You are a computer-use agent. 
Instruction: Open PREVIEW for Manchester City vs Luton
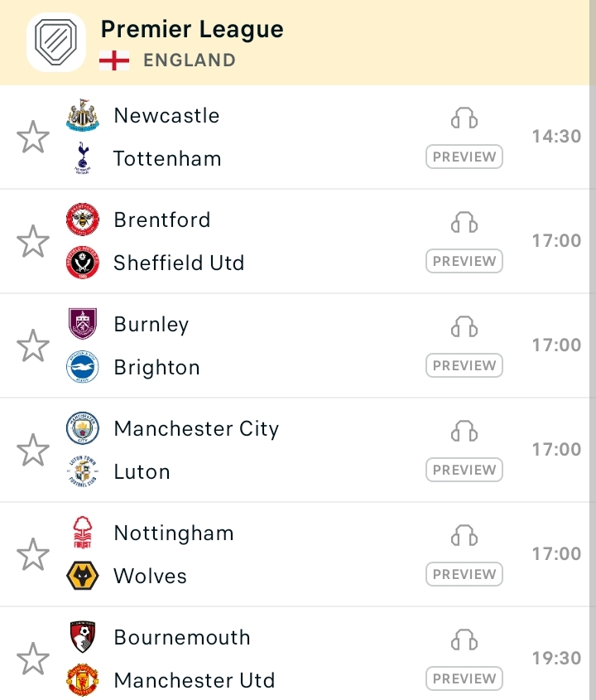464,470
